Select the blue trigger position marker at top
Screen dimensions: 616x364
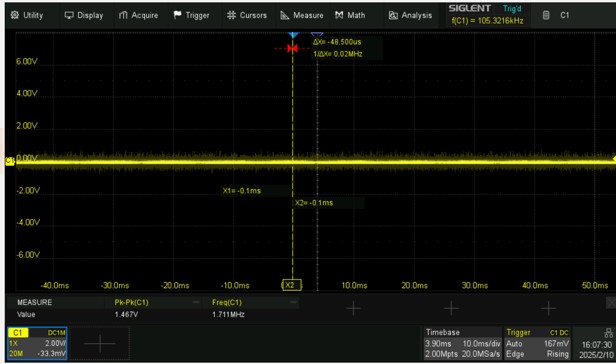coord(293,35)
